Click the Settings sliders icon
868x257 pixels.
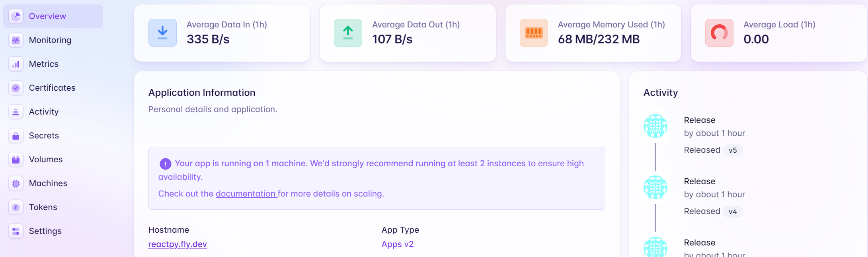pos(16,231)
